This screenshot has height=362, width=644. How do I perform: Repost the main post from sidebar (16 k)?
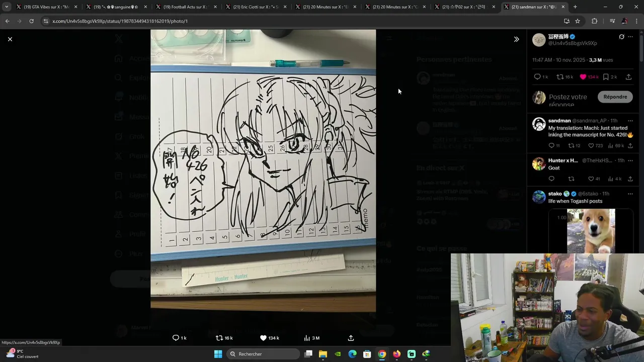(x=560, y=77)
